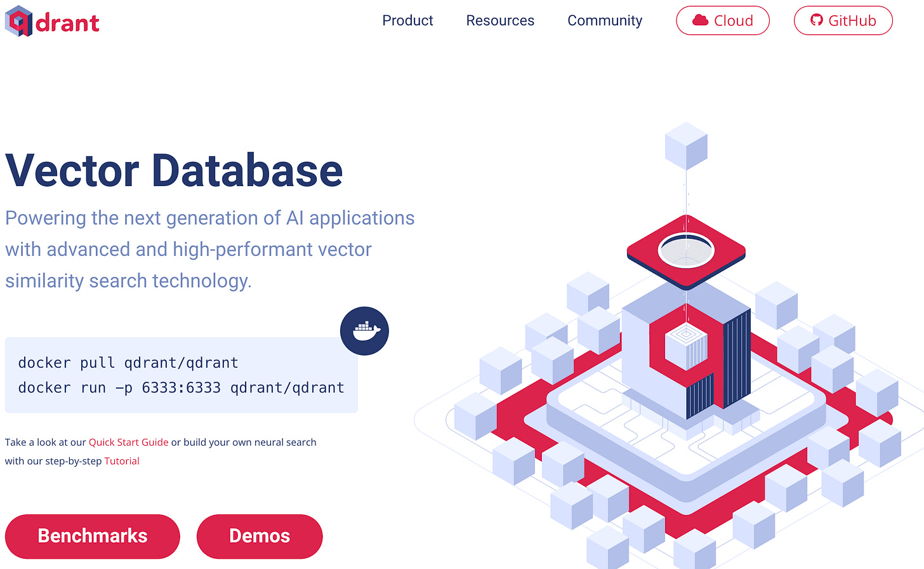Click the Demos button
Screen dimensions: 924x569
pyautogui.click(x=259, y=536)
